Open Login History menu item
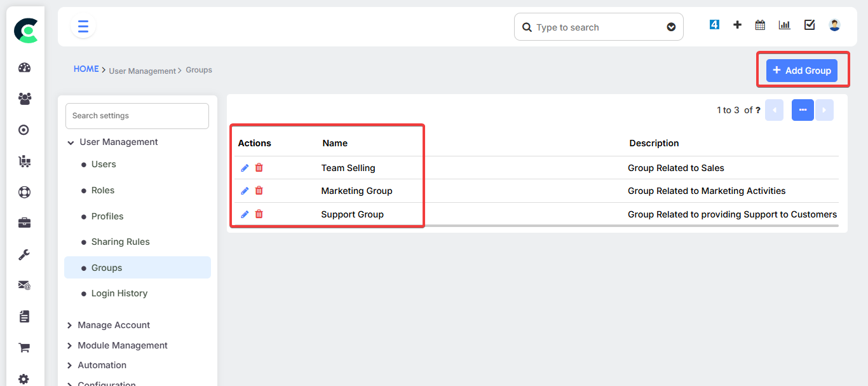The height and width of the screenshot is (386, 868). pos(119,294)
